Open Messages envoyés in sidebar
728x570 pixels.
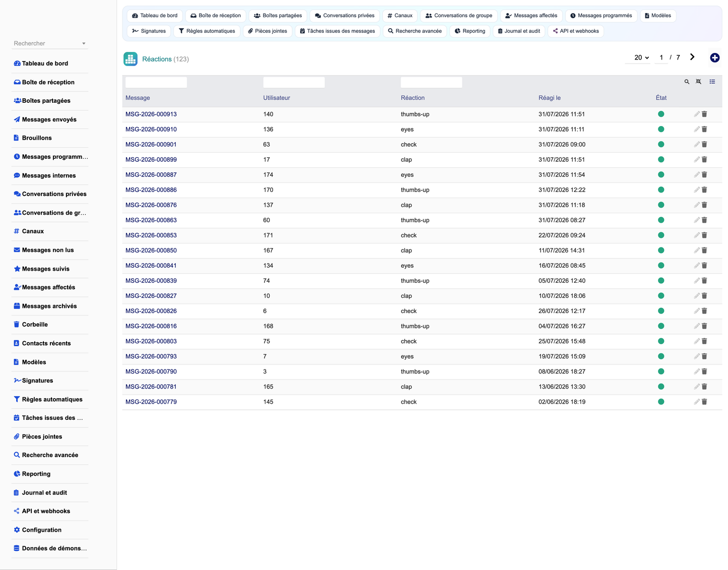pos(49,119)
